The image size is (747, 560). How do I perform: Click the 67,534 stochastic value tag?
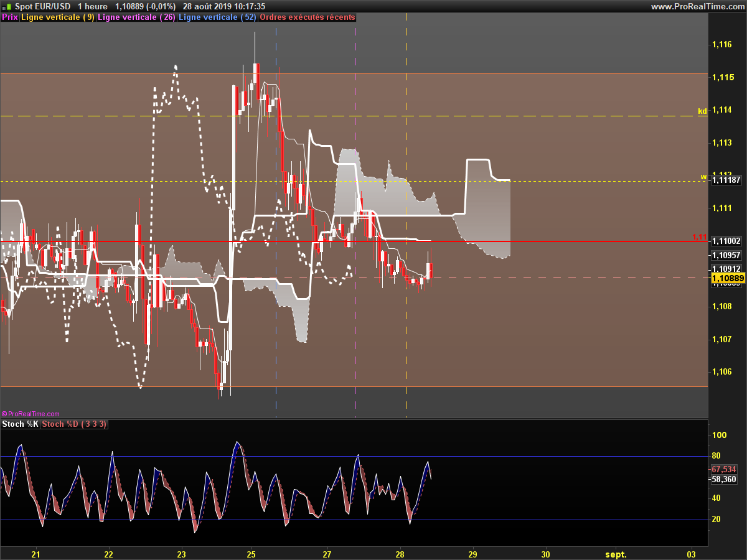(x=724, y=470)
